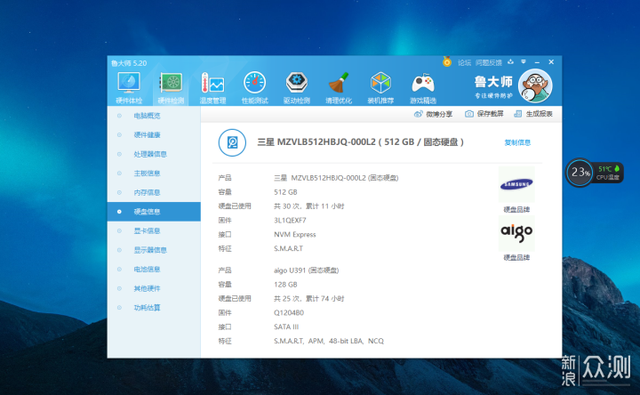Open the 问题反馈 feedback link
Viewport: 640px width, 395px height.
pos(489,62)
